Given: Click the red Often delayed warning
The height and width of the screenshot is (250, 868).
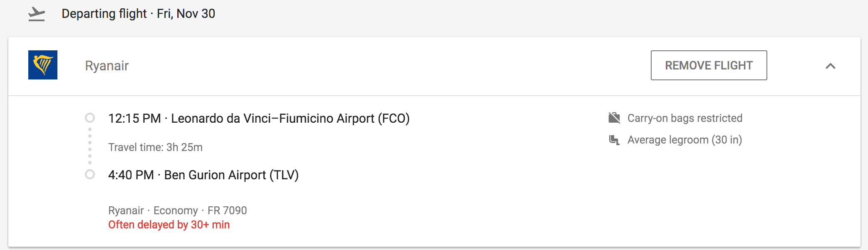Looking at the screenshot, I should (169, 225).
